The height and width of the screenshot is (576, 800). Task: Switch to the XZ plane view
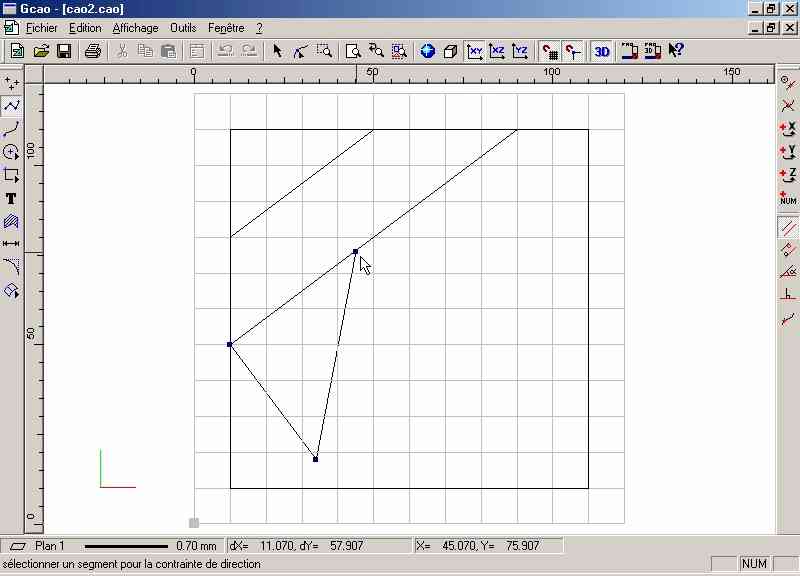click(497, 51)
